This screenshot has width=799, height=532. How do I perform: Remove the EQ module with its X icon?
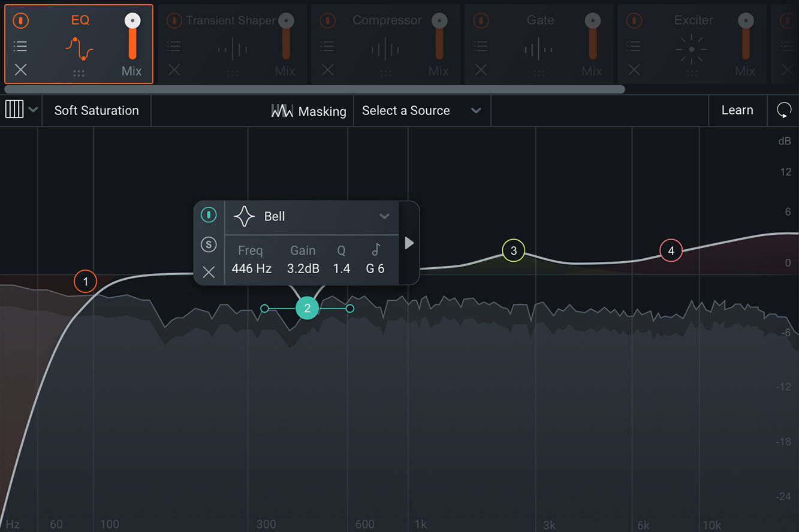pos(20,69)
